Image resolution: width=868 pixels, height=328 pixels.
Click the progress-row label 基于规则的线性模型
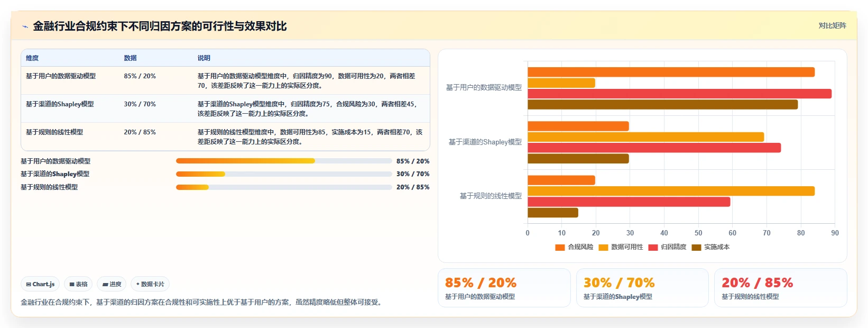pos(49,187)
